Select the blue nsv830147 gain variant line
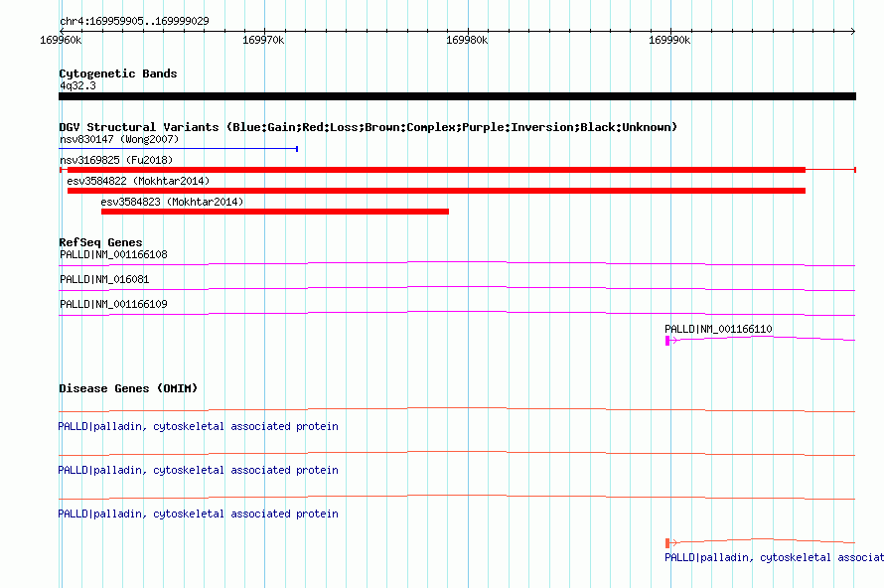Viewport: 884px width, 588px height. 178,149
